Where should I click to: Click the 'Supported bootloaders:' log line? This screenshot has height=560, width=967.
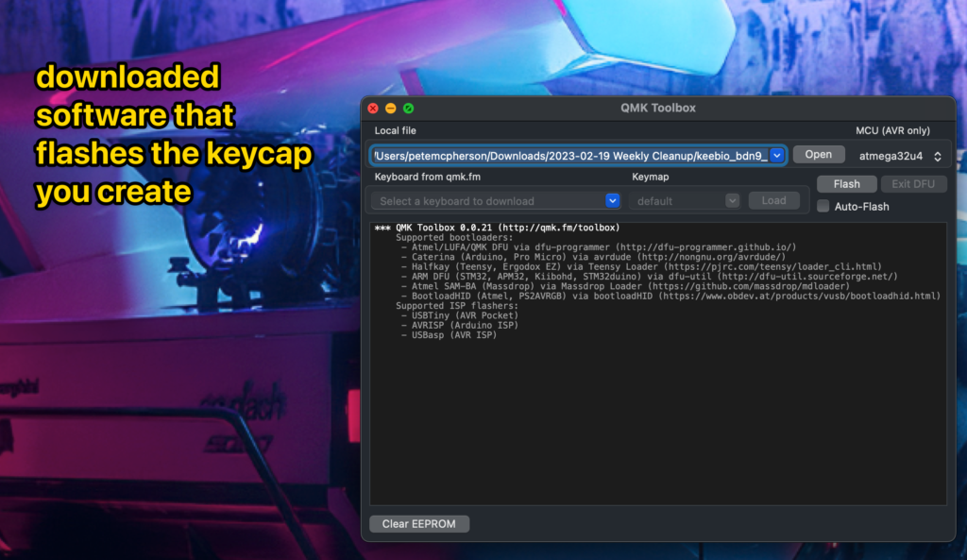coord(454,237)
